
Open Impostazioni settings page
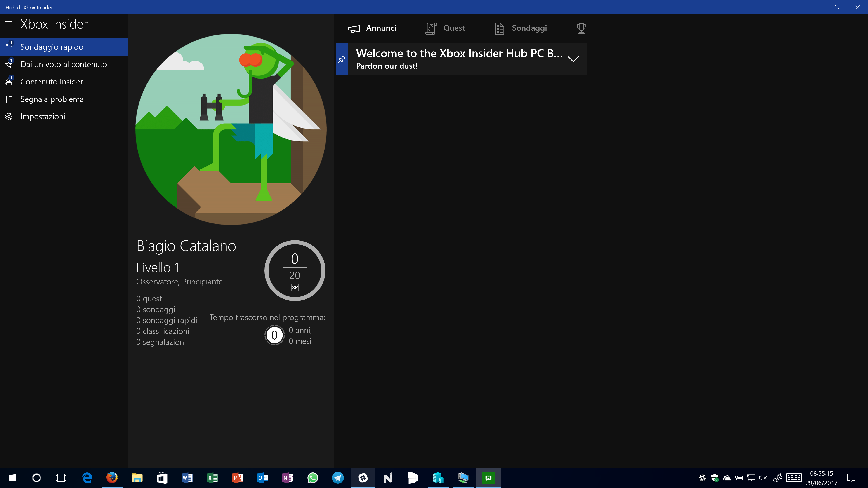(x=64, y=117)
